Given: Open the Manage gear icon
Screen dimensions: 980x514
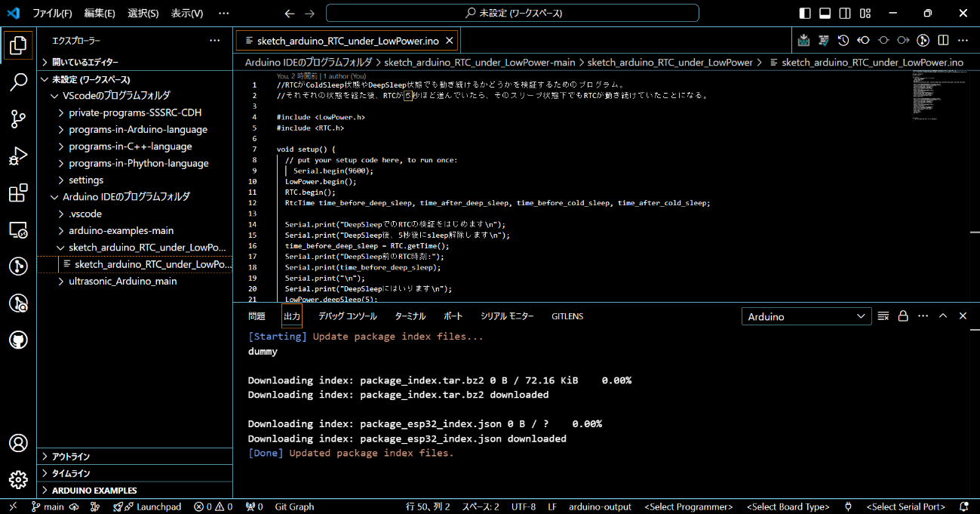Looking at the screenshot, I should click(18, 479).
